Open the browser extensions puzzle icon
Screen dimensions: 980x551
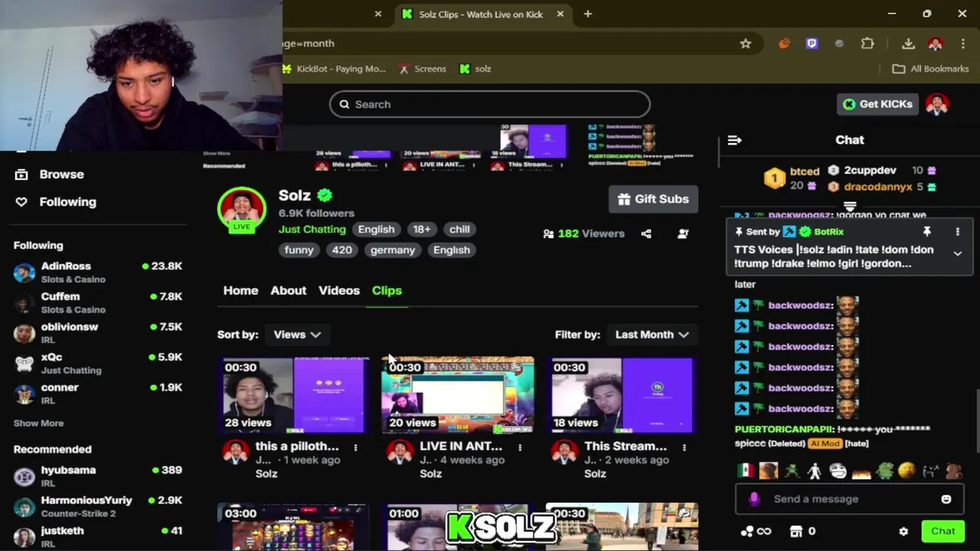tap(867, 44)
